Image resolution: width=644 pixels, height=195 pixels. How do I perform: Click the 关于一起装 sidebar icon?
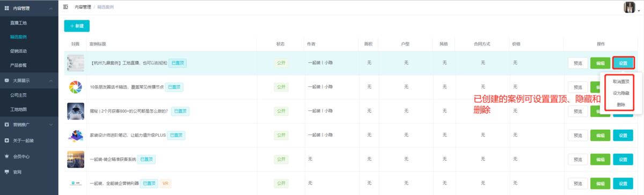[x=6, y=141]
